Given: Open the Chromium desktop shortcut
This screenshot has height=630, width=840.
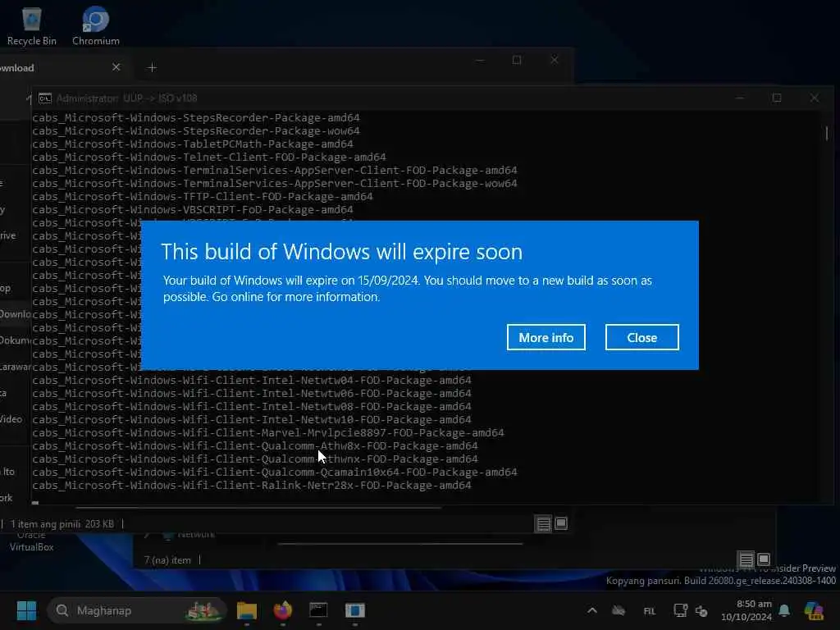Looking at the screenshot, I should (96, 26).
